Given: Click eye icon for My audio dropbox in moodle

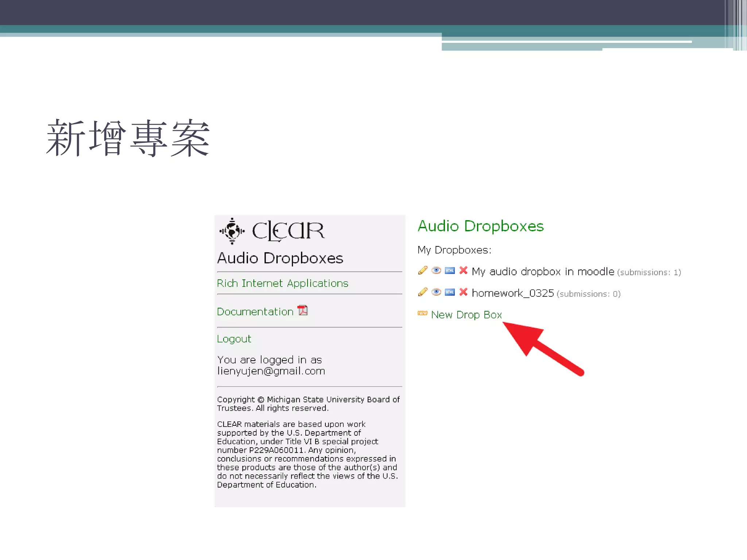Looking at the screenshot, I should (436, 271).
